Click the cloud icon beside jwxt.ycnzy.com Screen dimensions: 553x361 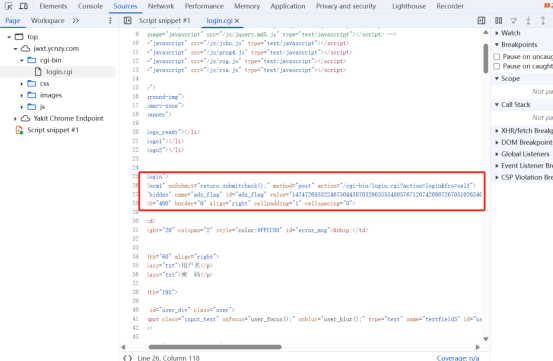pyautogui.click(x=25, y=48)
